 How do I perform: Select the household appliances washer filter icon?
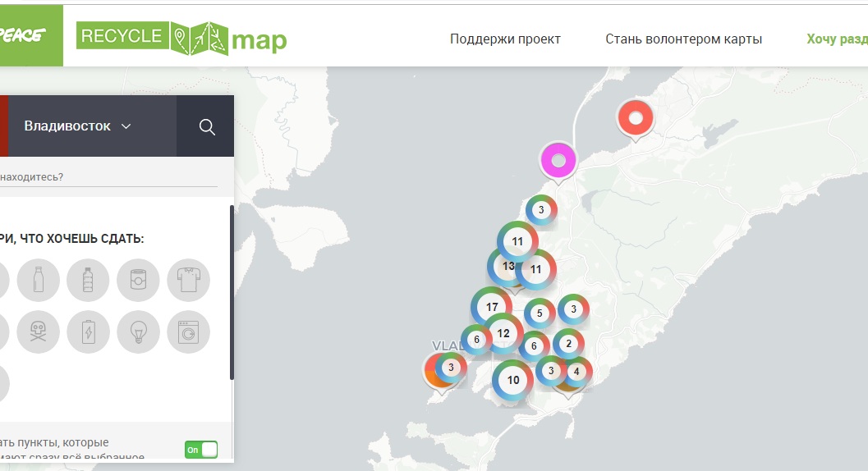point(189,332)
